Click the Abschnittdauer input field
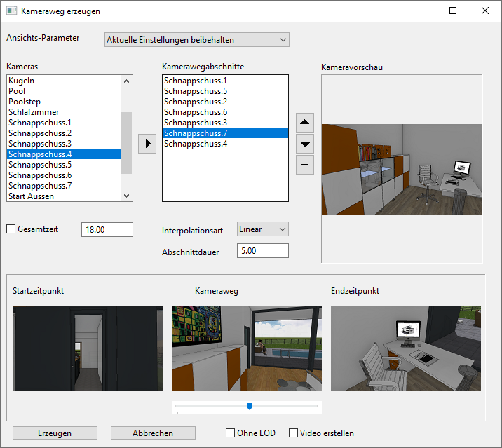The image size is (502, 448). coord(262,250)
